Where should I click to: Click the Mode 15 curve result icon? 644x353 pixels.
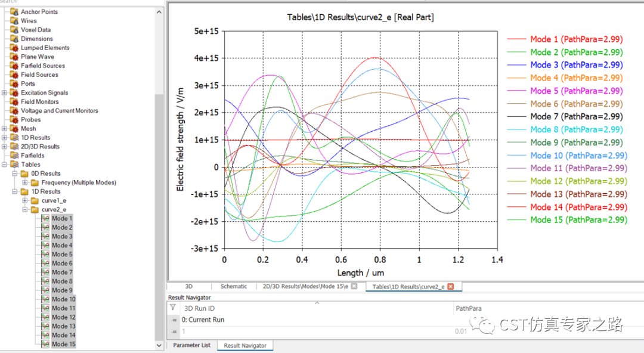(45, 344)
